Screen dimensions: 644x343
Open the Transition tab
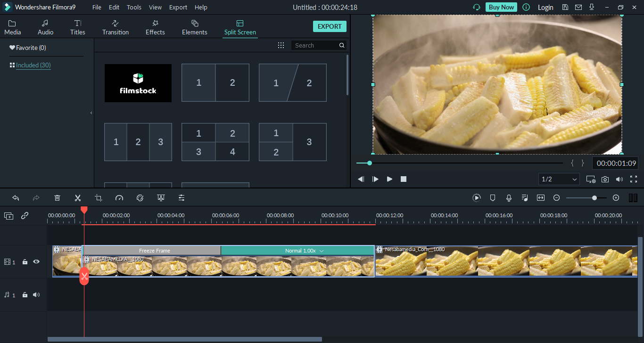click(116, 27)
